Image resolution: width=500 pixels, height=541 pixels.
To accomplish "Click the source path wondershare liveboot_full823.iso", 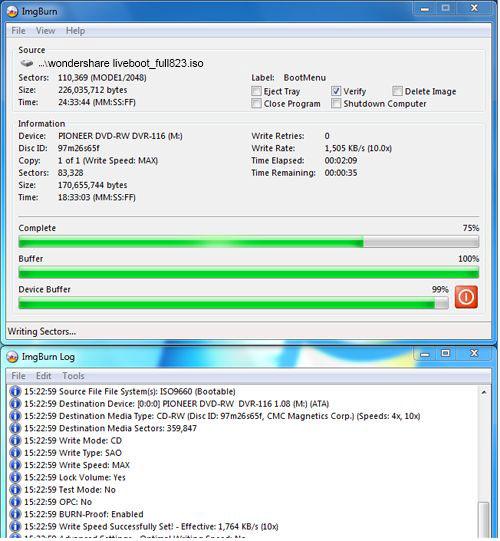I will [121, 63].
